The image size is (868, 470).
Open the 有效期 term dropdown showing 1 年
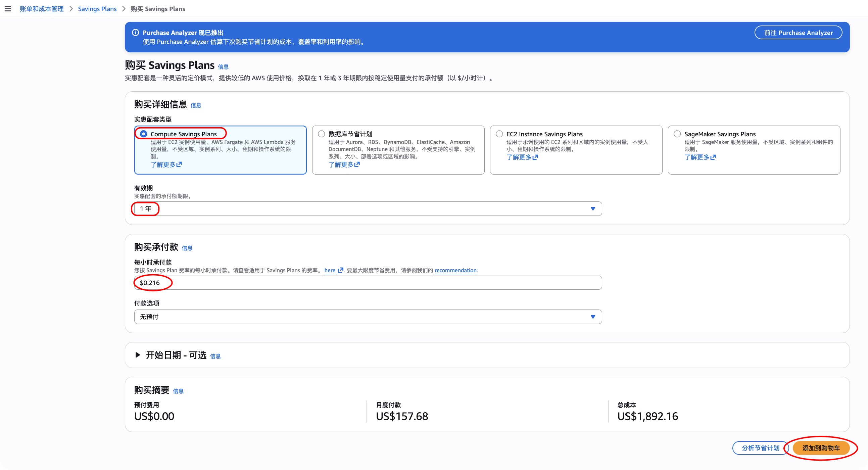[x=368, y=209]
